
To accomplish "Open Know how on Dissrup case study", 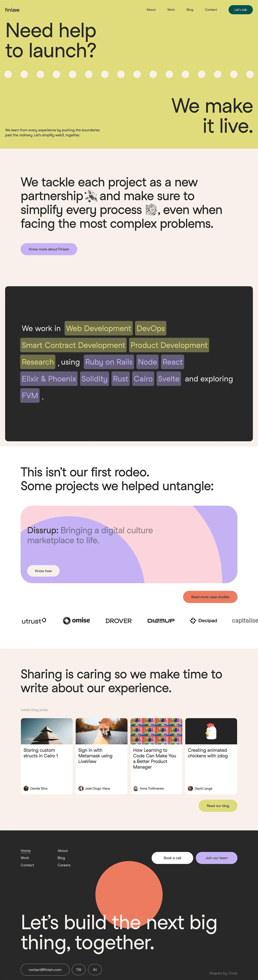I will coord(43,571).
